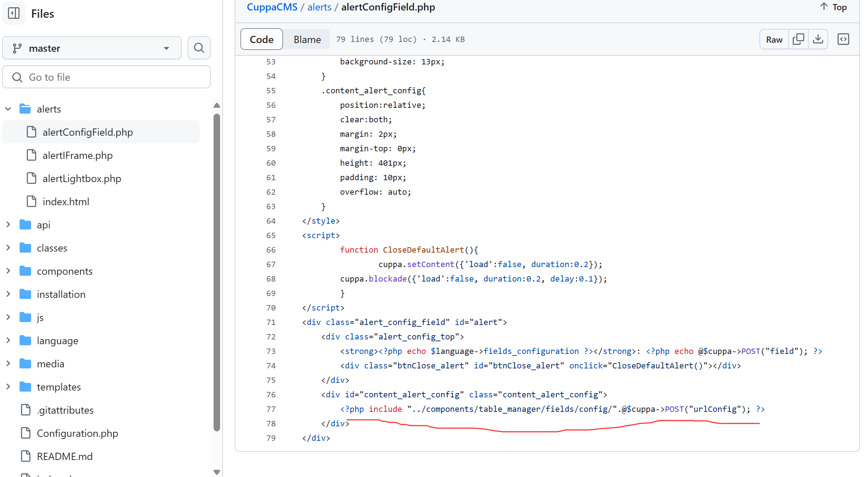Viewport: 868px width, 477px height.
Task: Switch to the Blame tab
Action: [307, 39]
